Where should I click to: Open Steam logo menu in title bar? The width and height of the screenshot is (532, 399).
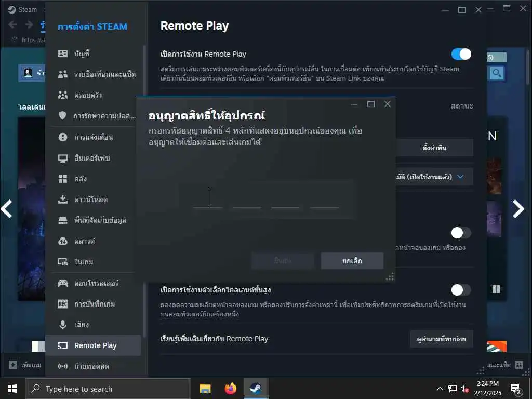coord(12,10)
